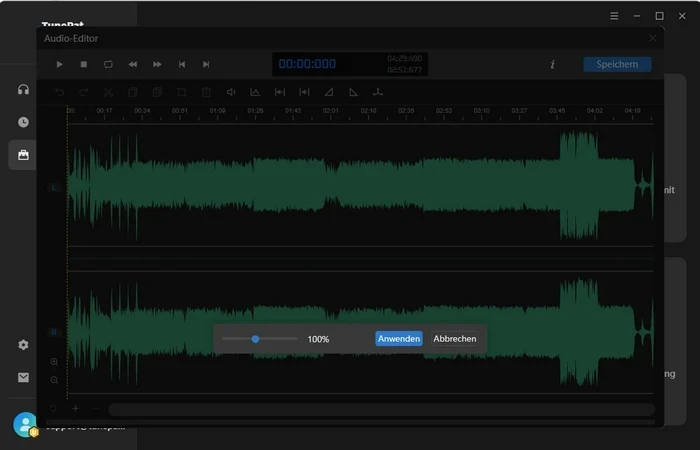This screenshot has width=700, height=450.
Task: Click the 03:45 mark on timeline ruler
Action: coord(557,111)
